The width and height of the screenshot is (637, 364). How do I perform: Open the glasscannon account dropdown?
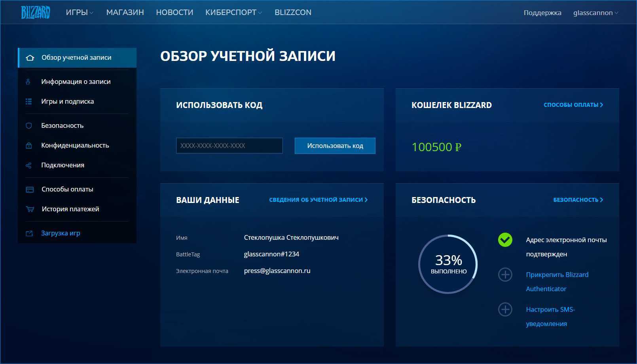pos(596,13)
